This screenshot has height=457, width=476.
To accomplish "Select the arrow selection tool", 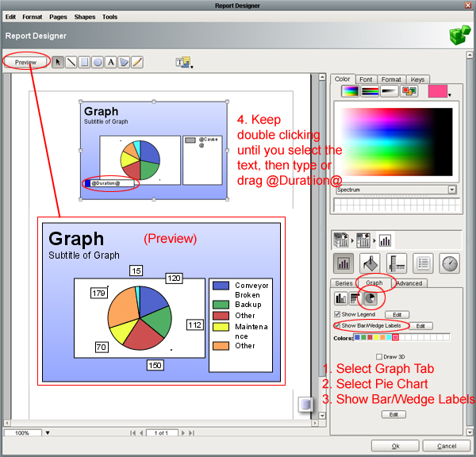I will pos(58,62).
